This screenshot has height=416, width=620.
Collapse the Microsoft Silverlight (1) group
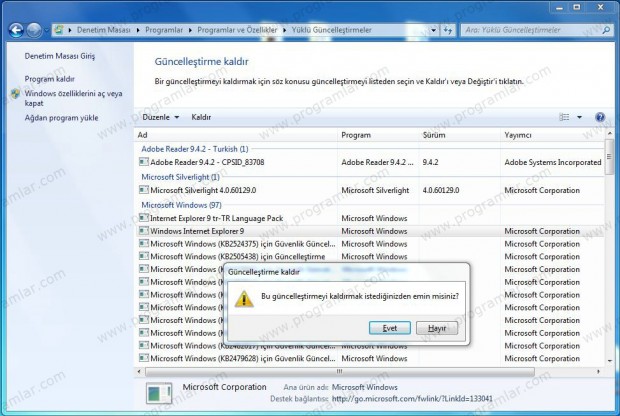point(180,177)
